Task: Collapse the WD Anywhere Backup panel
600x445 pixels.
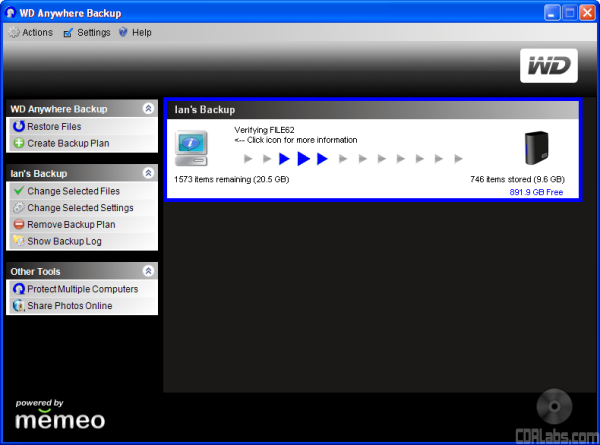Action: [x=148, y=108]
